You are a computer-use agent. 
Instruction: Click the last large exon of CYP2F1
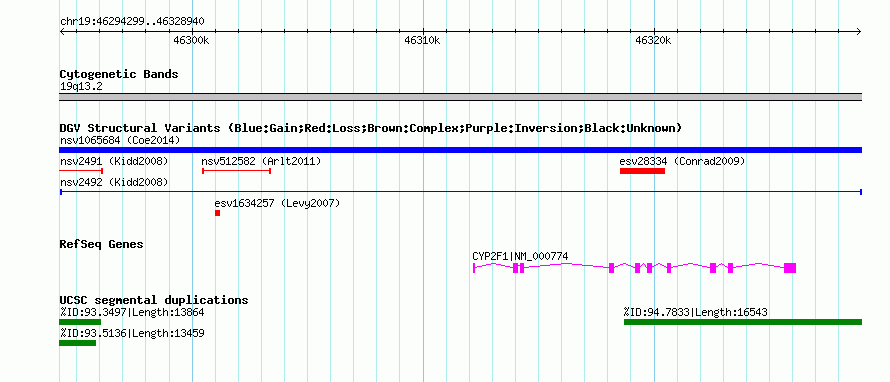coord(790,268)
